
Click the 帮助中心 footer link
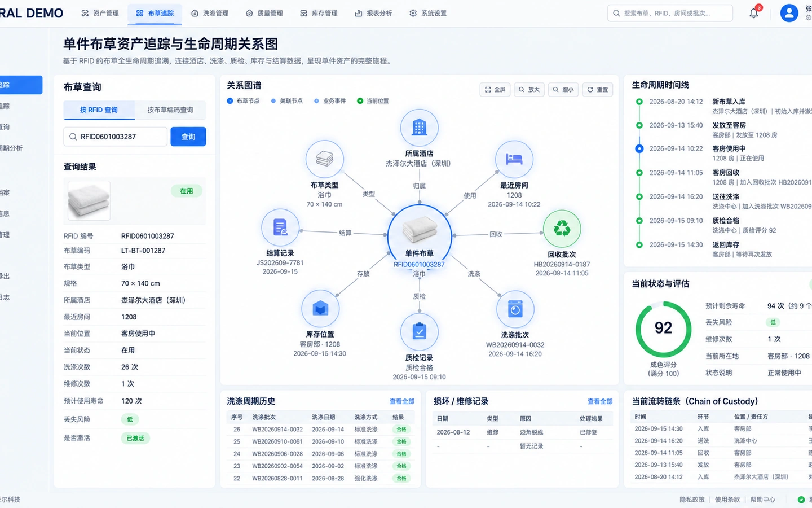click(x=762, y=500)
